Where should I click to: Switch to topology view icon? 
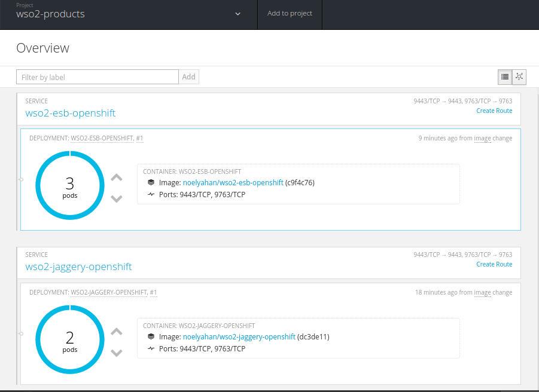pyautogui.click(x=519, y=77)
